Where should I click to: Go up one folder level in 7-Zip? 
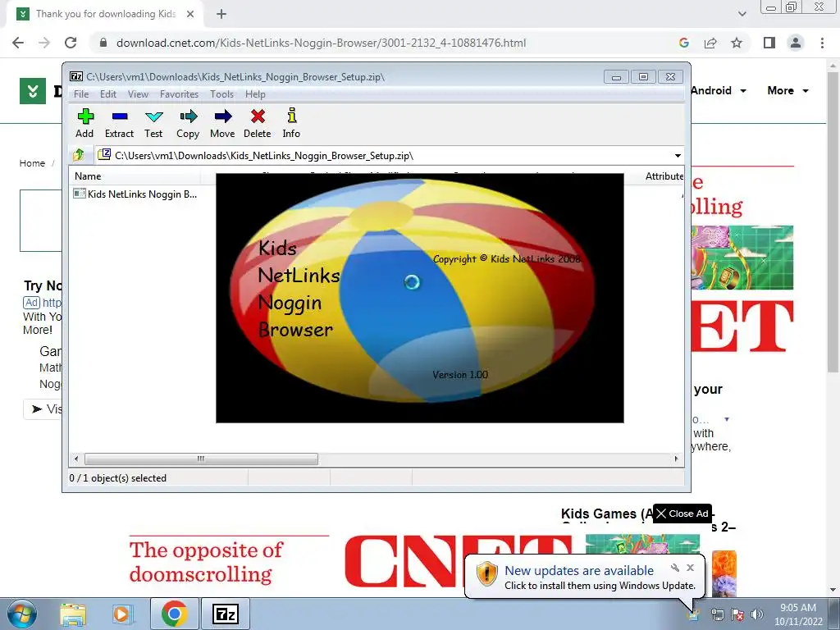[x=79, y=155]
